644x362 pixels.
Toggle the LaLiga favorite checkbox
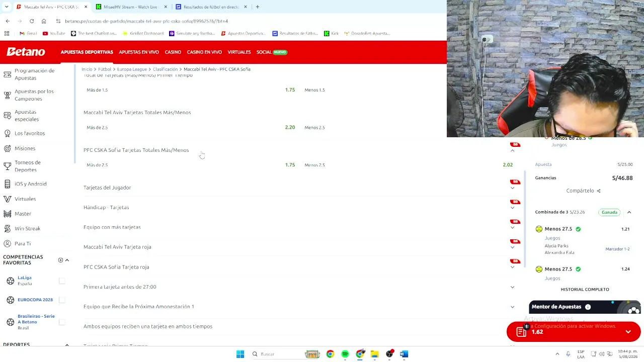(62, 281)
